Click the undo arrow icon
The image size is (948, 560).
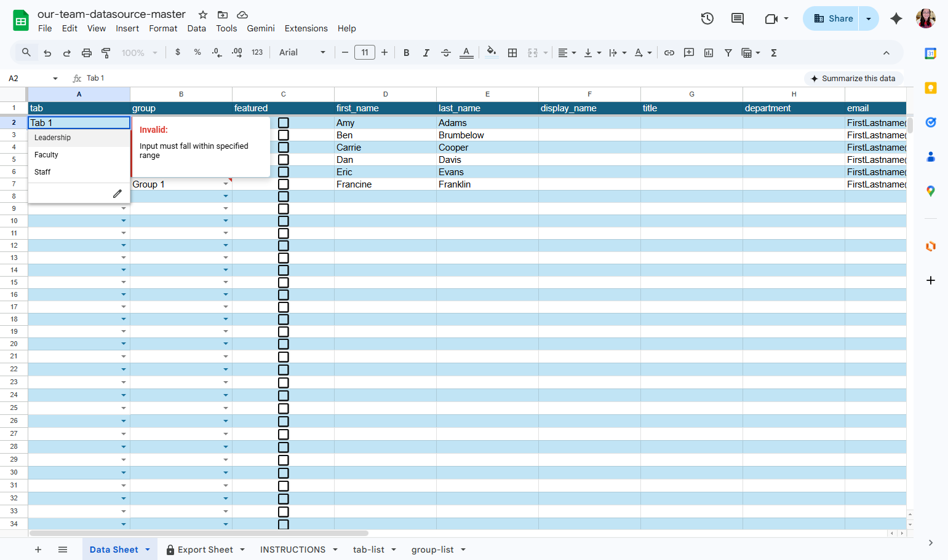47,53
